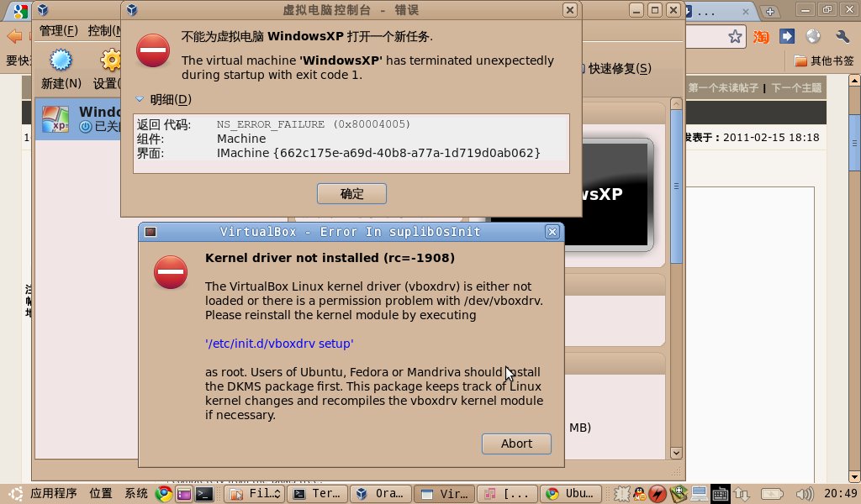Click the Chrome back arrow button
Image resolution: width=861 pixels, height=504 pixels.
click(14, 36)
